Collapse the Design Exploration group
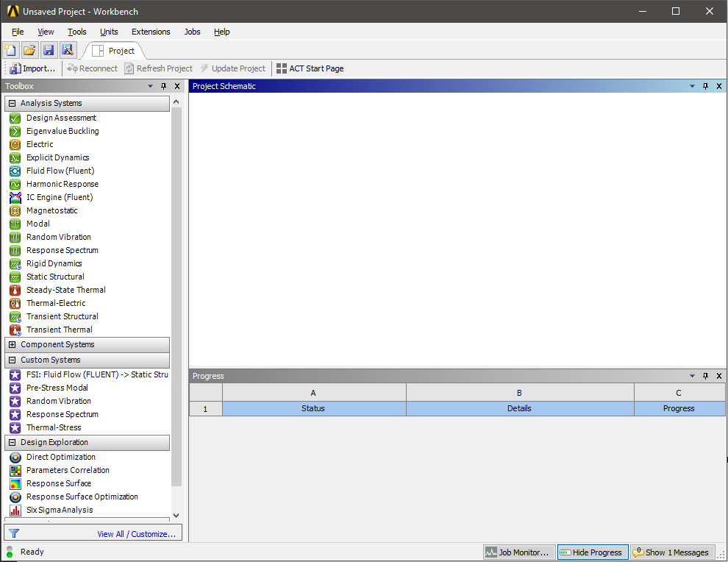Screen dimensions: 728x562 point(12,443)
